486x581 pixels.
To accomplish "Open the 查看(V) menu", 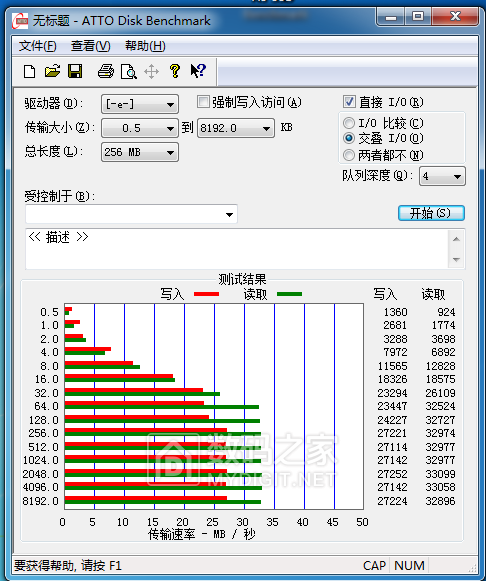I will [90, 46].
